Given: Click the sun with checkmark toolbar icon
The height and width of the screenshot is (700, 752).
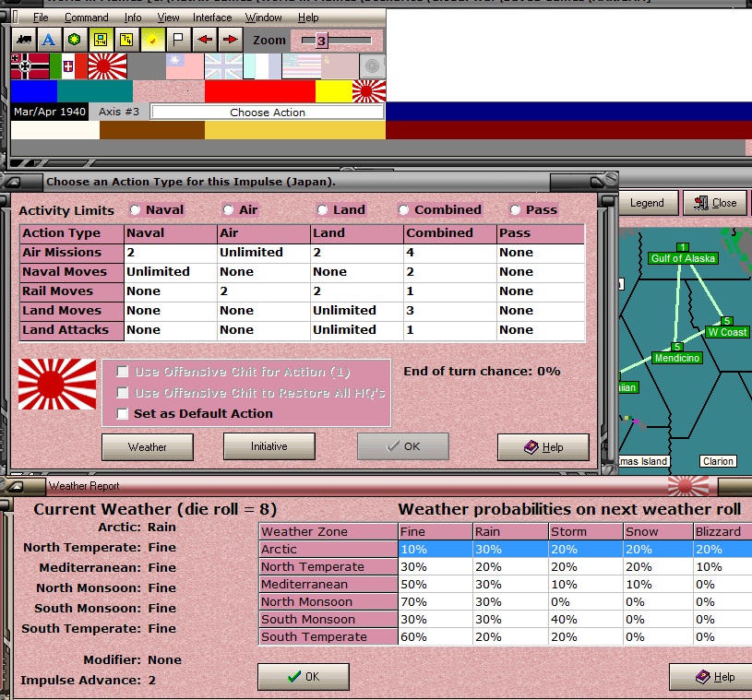Looking at the screenshot, I should [x=152, y=40].
